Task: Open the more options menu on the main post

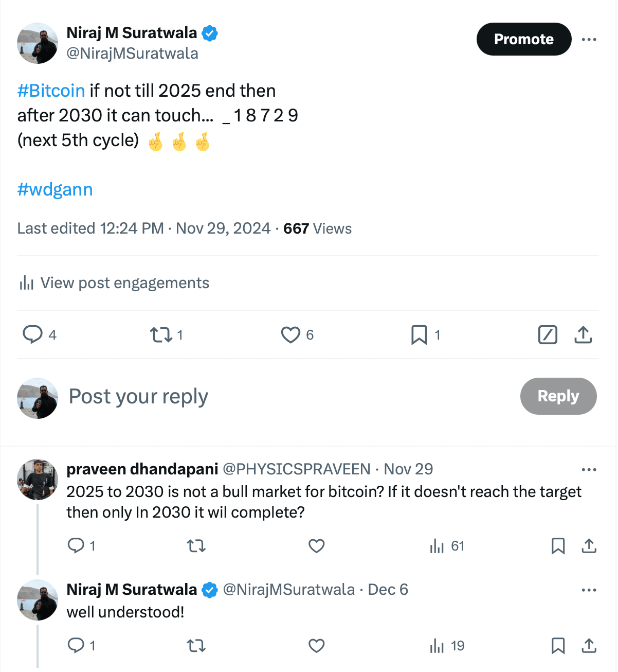Action: (589, 39)
